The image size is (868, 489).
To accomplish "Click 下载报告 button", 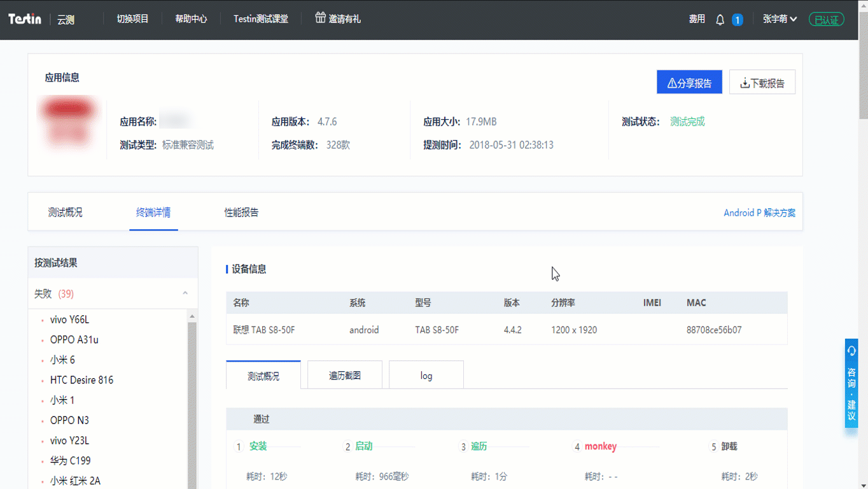I will click(762, 82).
